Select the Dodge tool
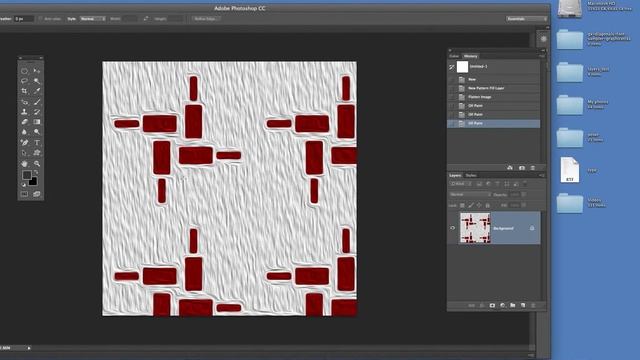 [37, 132]
